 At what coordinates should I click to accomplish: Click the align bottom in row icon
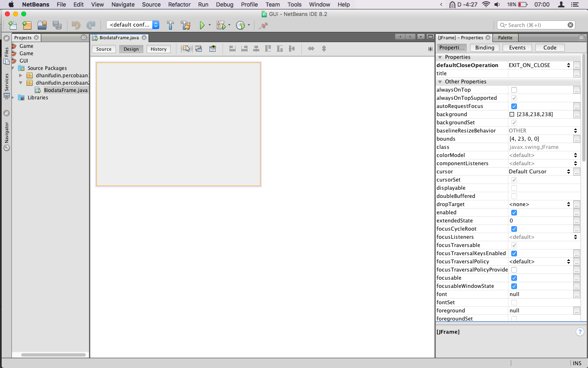click(x=280, y=49)
